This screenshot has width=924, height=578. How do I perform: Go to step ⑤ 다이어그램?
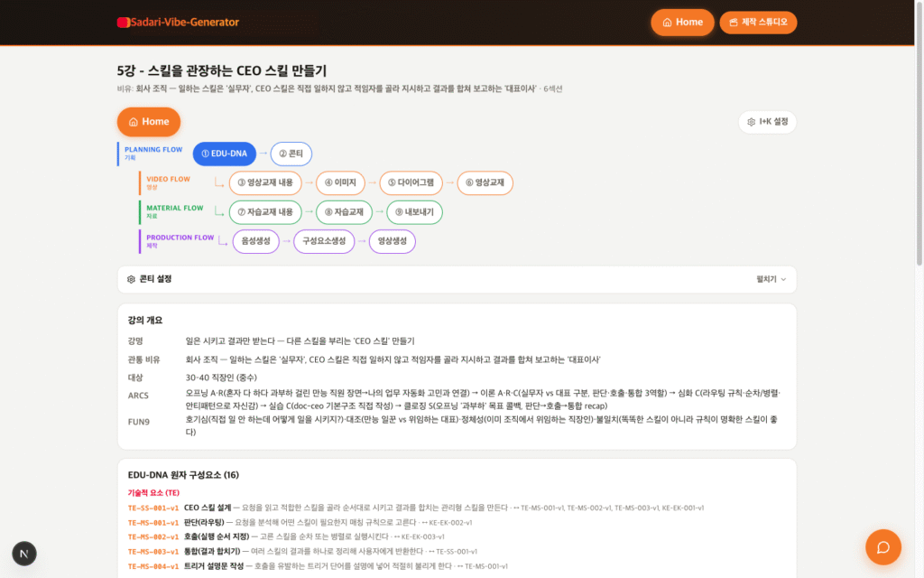411,182
